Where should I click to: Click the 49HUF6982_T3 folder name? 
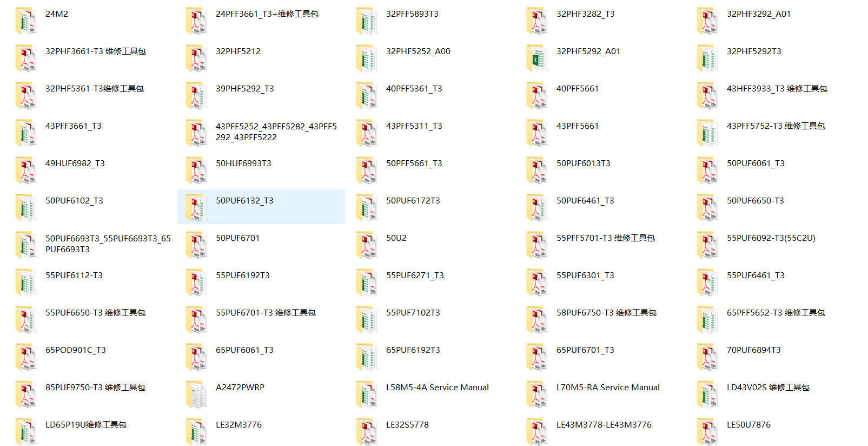pos(75,163)
